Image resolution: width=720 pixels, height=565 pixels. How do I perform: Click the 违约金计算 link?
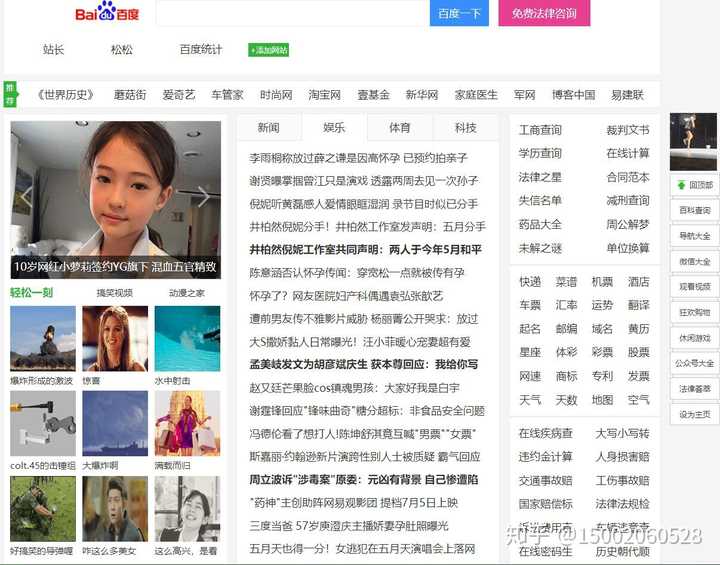(x=546, y=457)
